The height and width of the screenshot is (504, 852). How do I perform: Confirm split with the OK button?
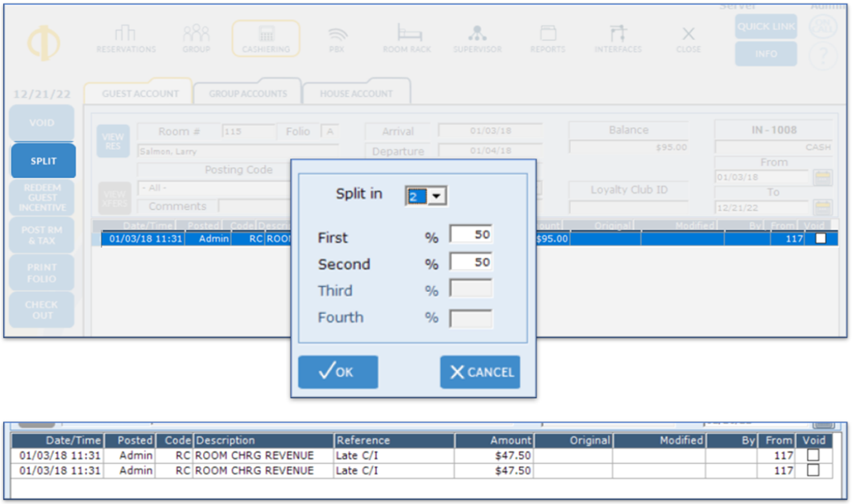click(338, 372)
